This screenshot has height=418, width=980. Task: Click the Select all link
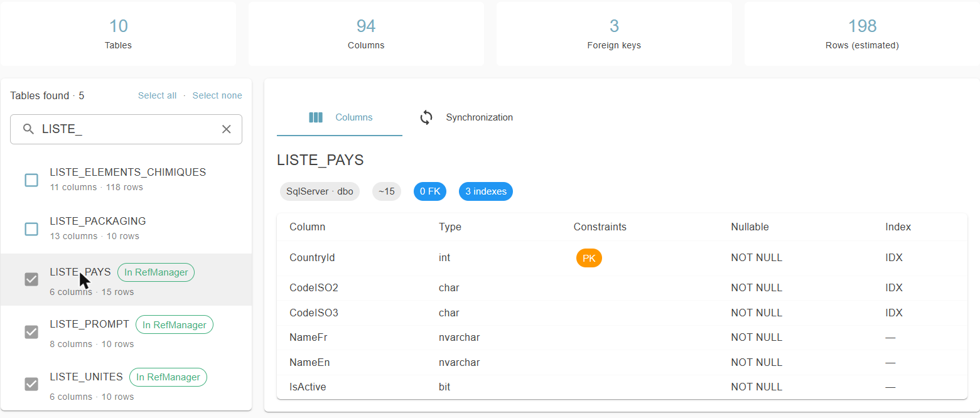click(157, 95)
